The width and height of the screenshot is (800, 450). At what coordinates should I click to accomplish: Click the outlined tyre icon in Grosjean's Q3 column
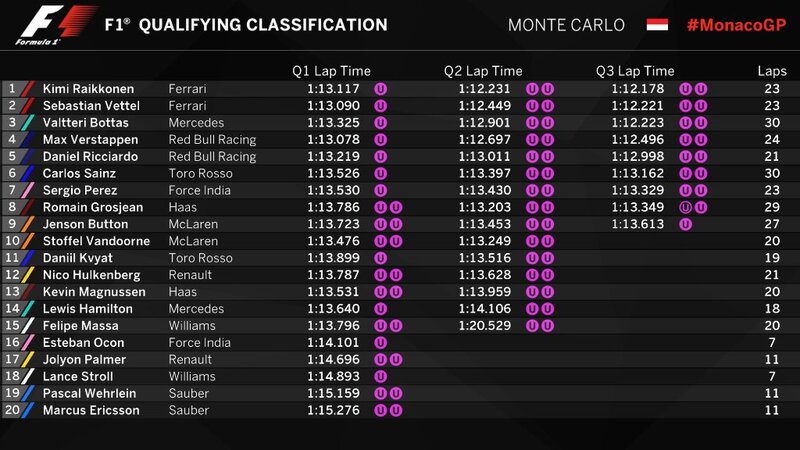tap(685, 207)
